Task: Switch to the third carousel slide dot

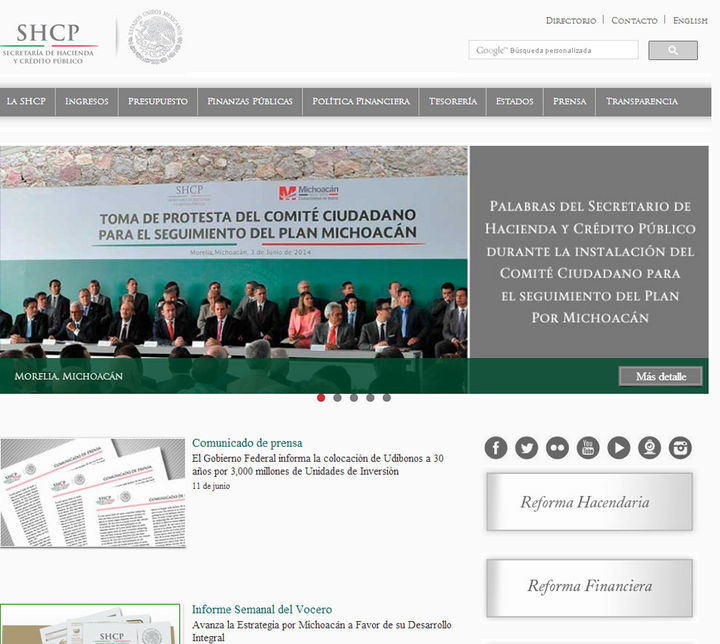Action: point(354,398)
